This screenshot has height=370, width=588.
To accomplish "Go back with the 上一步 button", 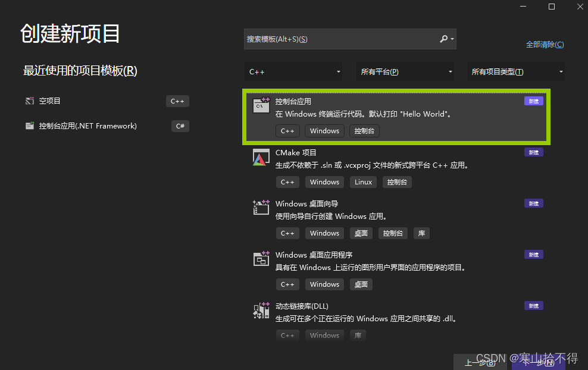I will point(481,362).
